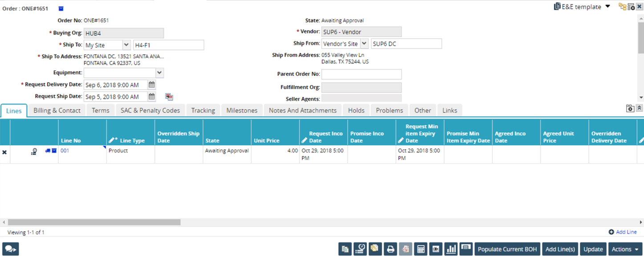The height and width of the screenshot is (256, 644).
Task: Expand the Equipment dropdown
Action: click(159, 73)
